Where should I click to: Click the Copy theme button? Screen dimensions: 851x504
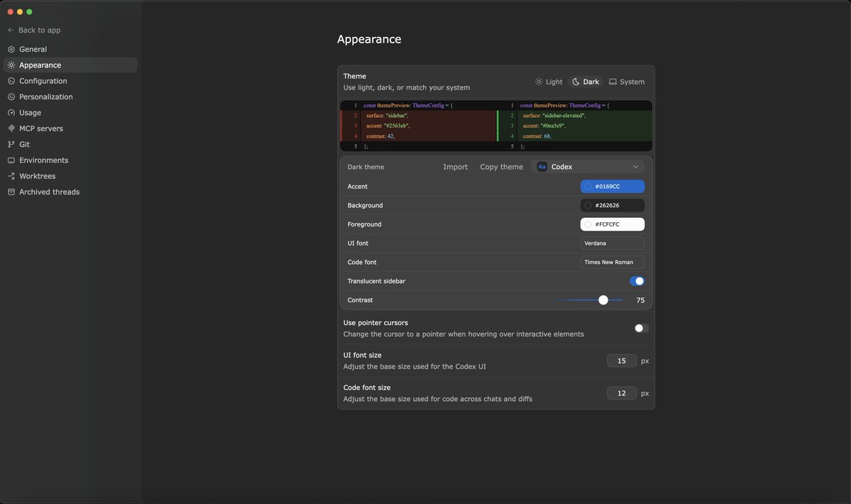click(x=502, y=167)
